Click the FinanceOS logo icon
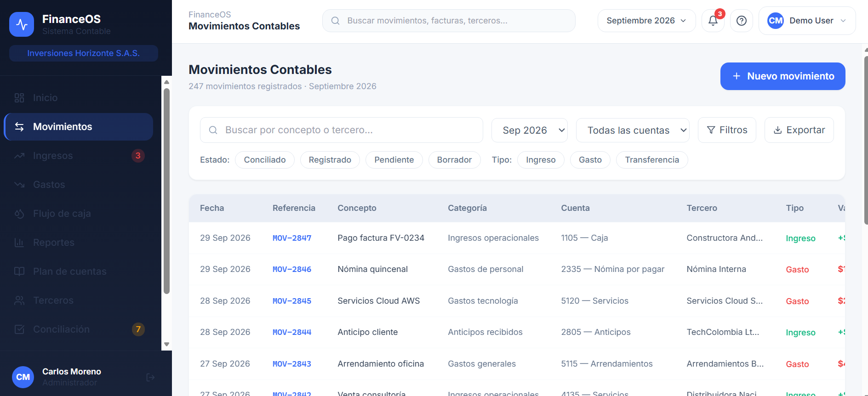This screenshot has width=868, height=396. point(22,24)
